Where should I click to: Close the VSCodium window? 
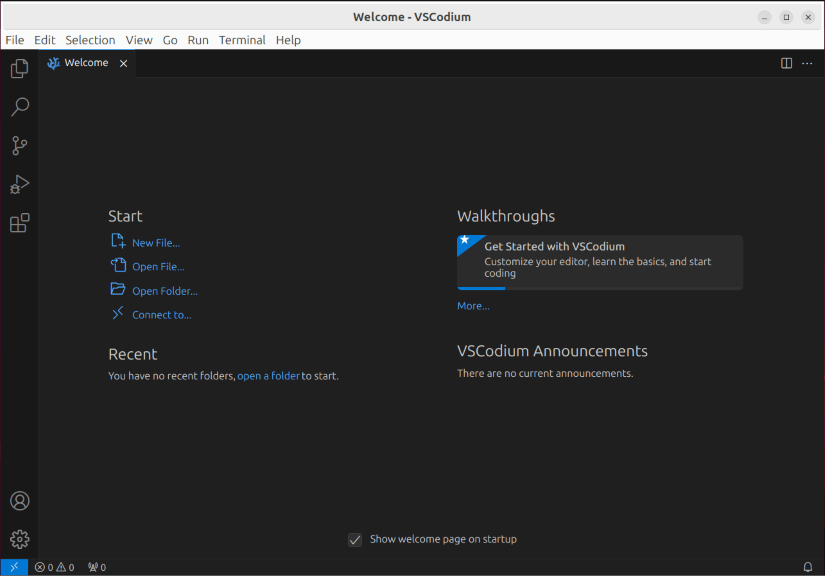point(808,17)
